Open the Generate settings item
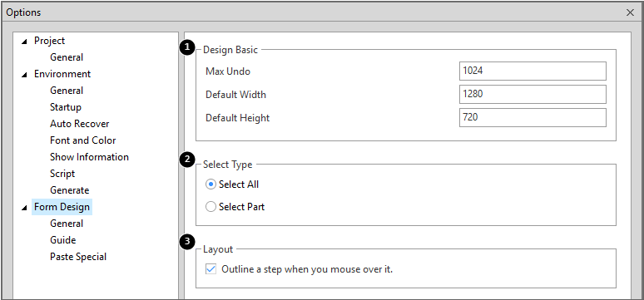Viewport: 644px width, 300px height. (x=69, y=190)
